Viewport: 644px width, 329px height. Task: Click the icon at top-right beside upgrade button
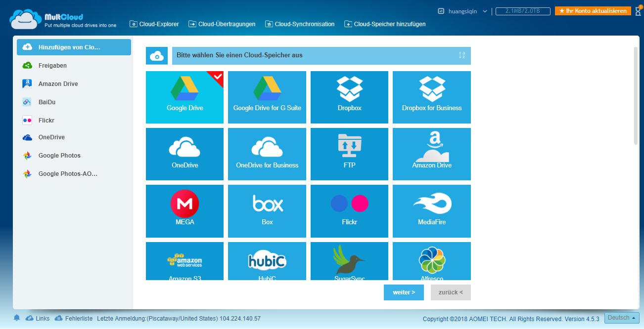click(x=638, y=10)
